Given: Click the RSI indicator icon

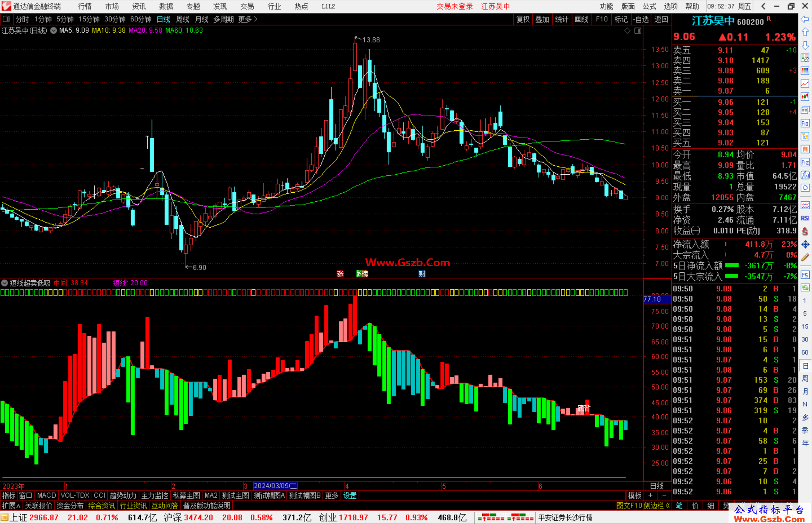Looking at the screenshot, I should (x=805, y=218).
